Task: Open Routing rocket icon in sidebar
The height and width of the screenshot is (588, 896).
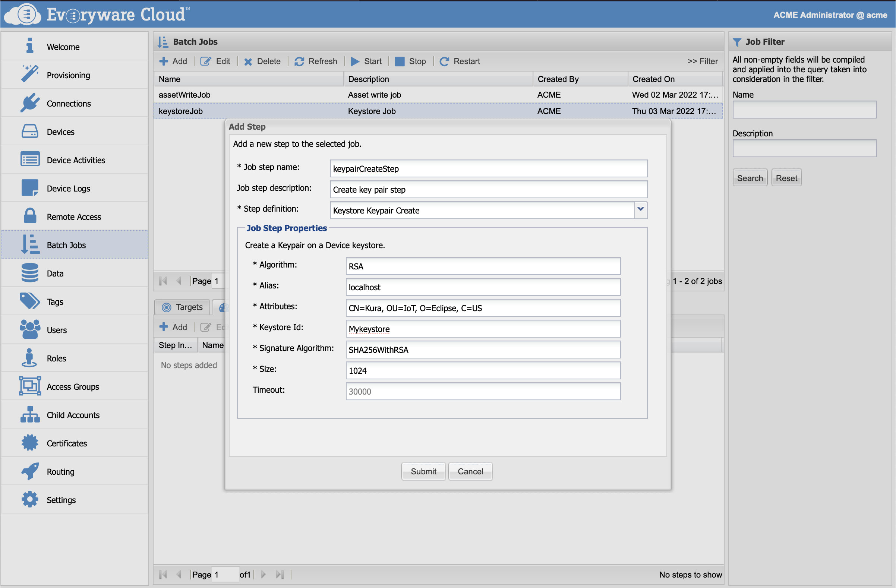Action: pos(30,471)
